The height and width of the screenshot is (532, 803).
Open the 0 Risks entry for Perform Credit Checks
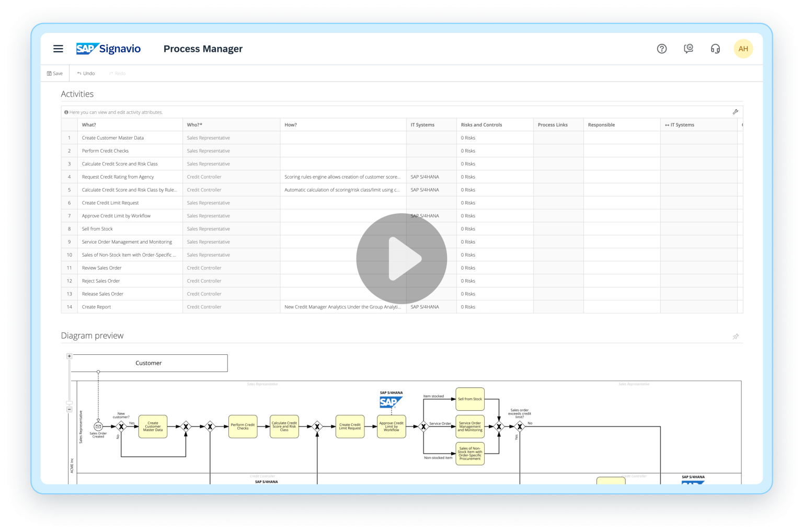[x=468, y=151]
